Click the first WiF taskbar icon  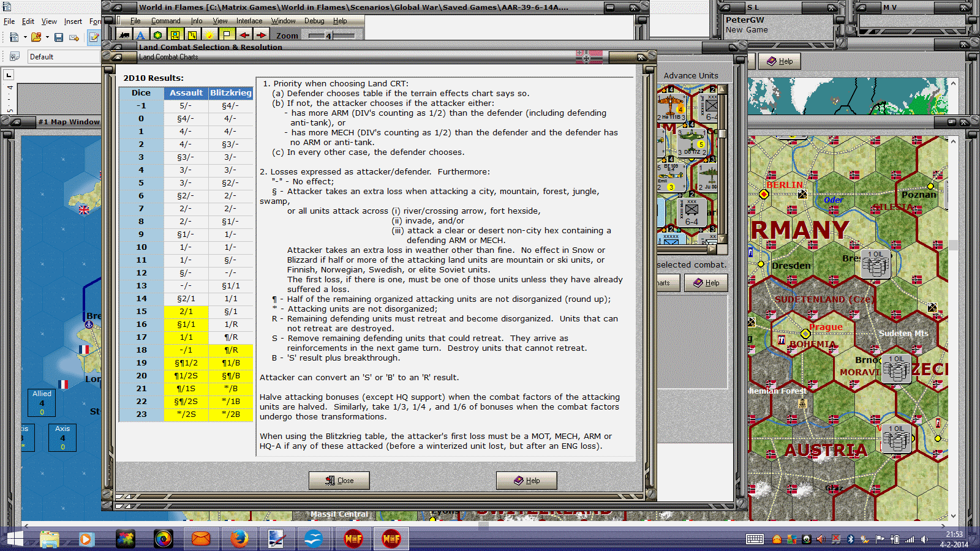[x=353, y=539]
